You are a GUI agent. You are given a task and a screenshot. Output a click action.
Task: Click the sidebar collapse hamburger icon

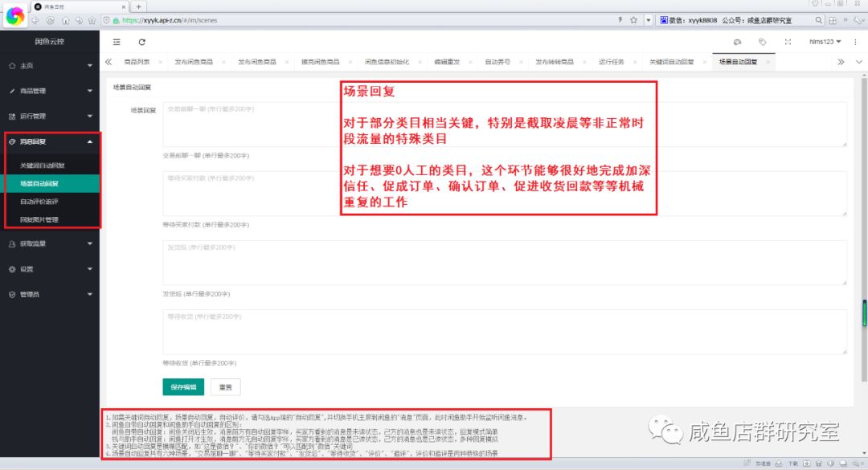tap(117, 42)
